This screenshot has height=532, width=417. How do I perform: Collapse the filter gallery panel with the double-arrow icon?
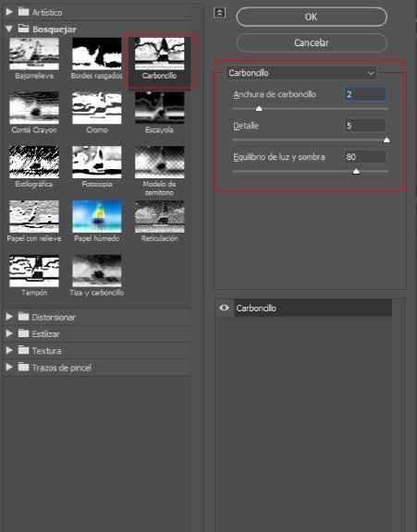[220, 13]
